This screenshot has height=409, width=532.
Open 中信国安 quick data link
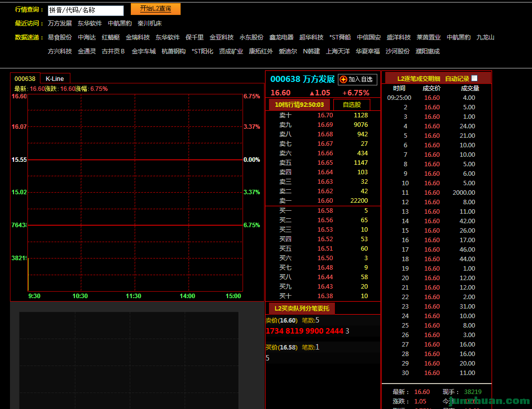pyautogui.click(x=369, y=37)
